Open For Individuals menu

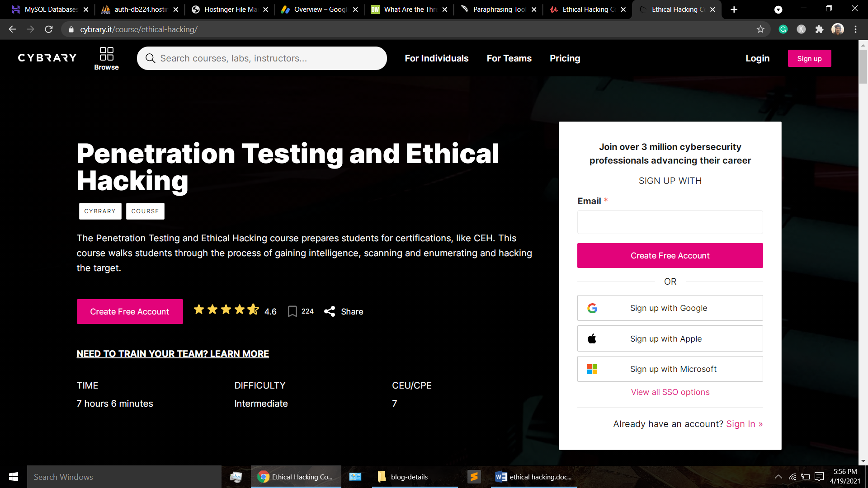pos(436,58)
